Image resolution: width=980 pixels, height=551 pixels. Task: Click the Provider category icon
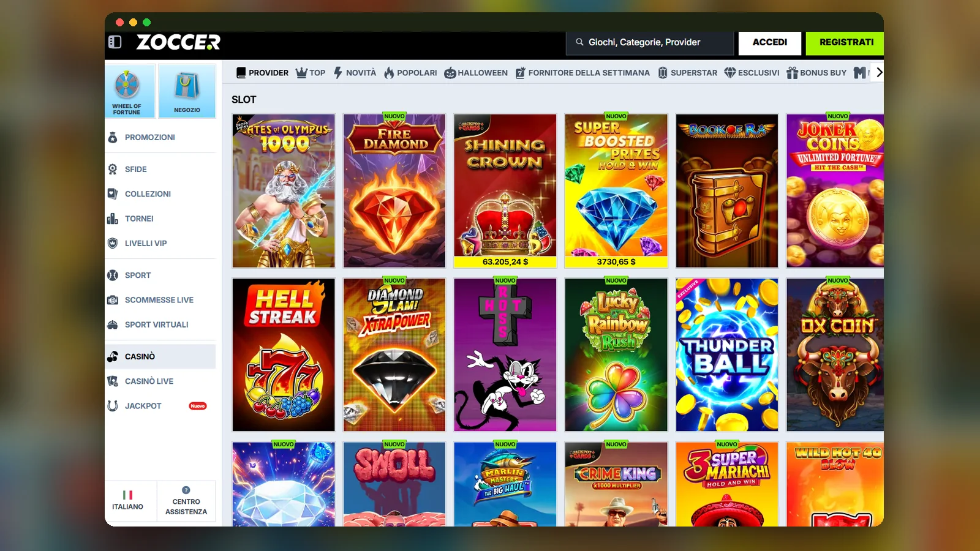(241, 73)
